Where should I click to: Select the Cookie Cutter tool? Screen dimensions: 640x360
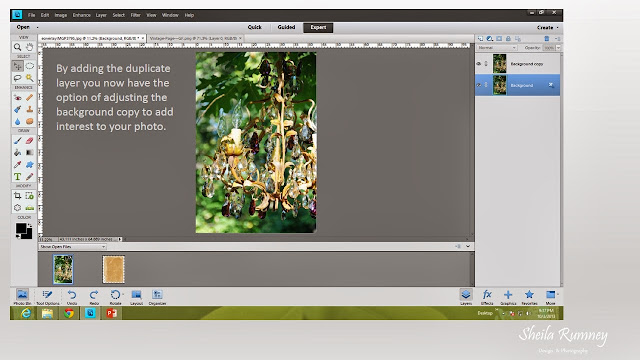click(18, 208)
